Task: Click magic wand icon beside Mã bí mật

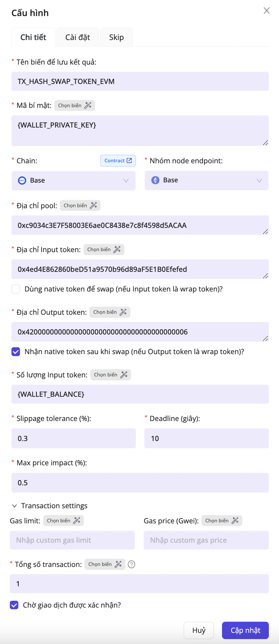Action: pyautogui.click(x=88, y=106)
